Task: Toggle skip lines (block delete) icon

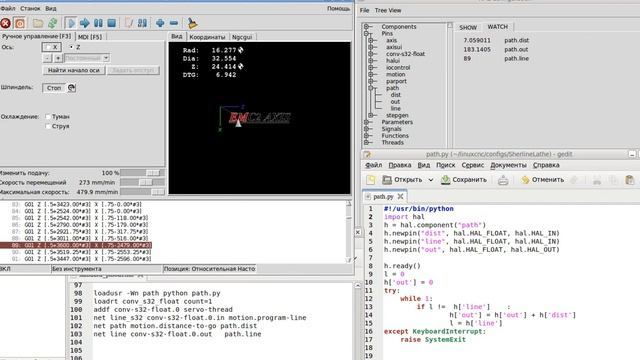Action: click(129, 23)
